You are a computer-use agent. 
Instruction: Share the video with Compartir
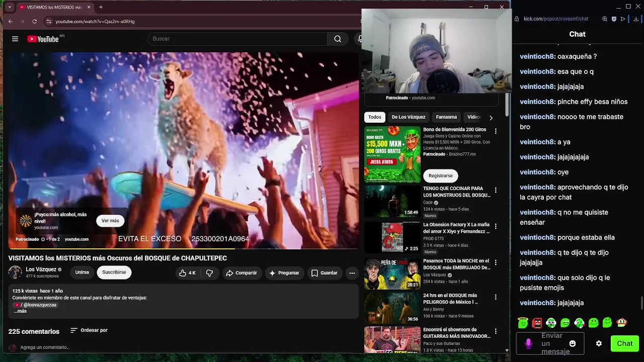tap(242, 273)
